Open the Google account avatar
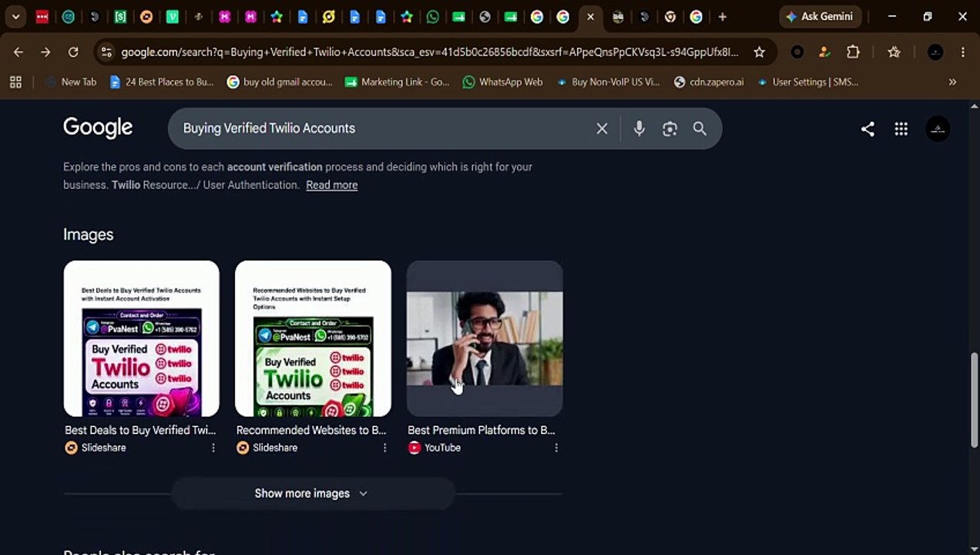This screenshot has width=980, height=555. (x=938, y=129)
